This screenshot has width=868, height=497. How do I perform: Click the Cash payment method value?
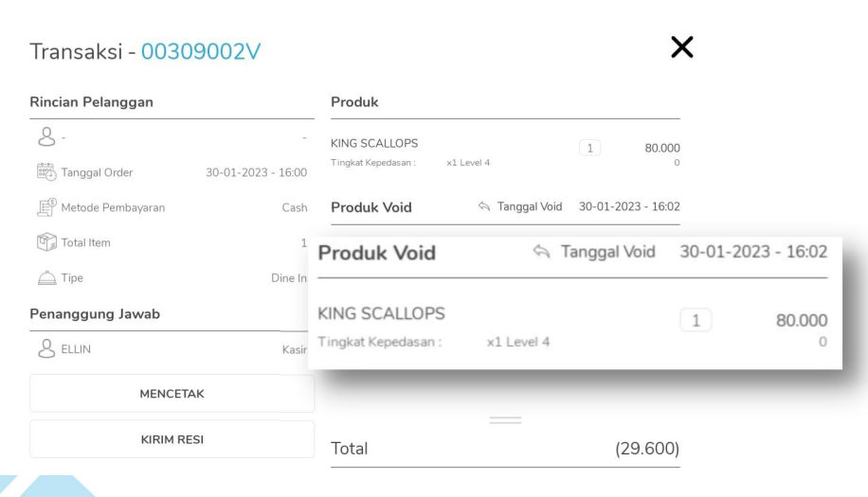[294, 207]
